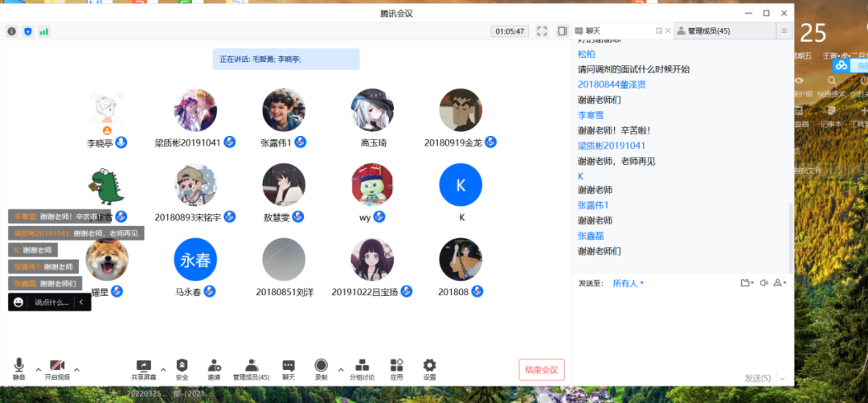Switch to the 管理成员(45) tab
Screen dimensions: 868x403
tap(703, 31)
